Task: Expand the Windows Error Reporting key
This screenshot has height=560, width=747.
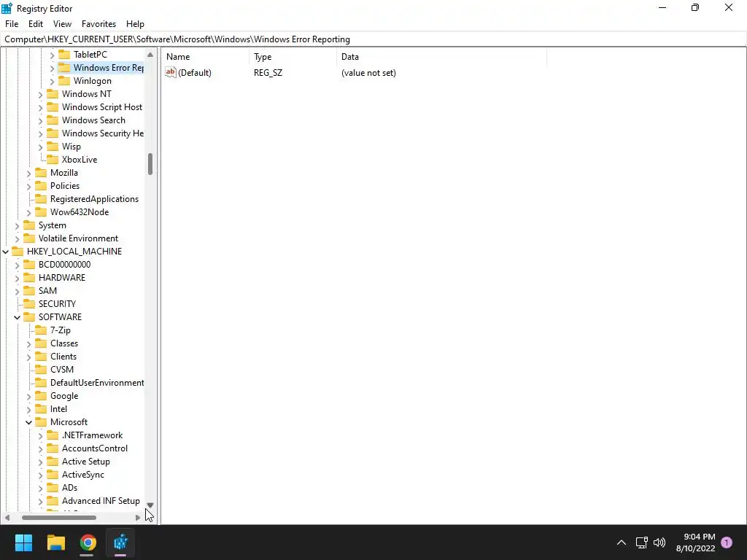Action: click(52, 68)
